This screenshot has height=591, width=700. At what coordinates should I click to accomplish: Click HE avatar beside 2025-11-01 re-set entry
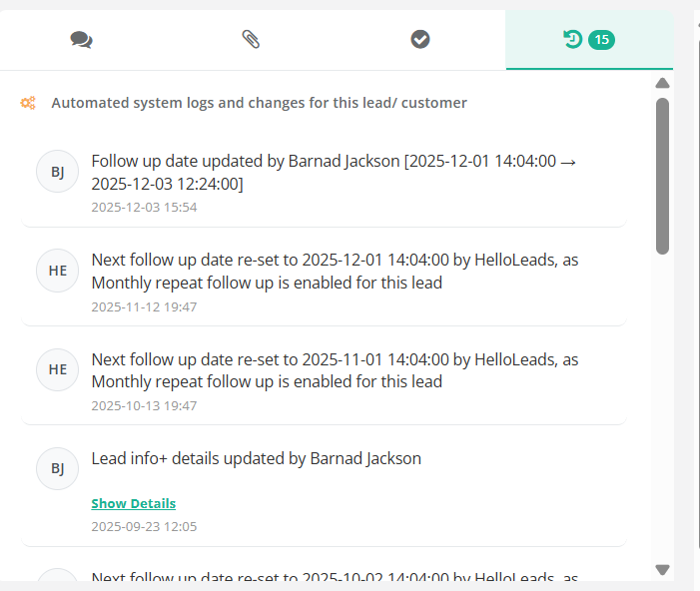coord(58,369)
